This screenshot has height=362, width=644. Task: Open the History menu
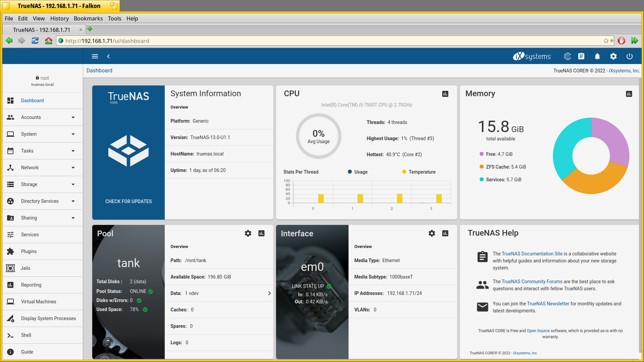coord(59,18)
